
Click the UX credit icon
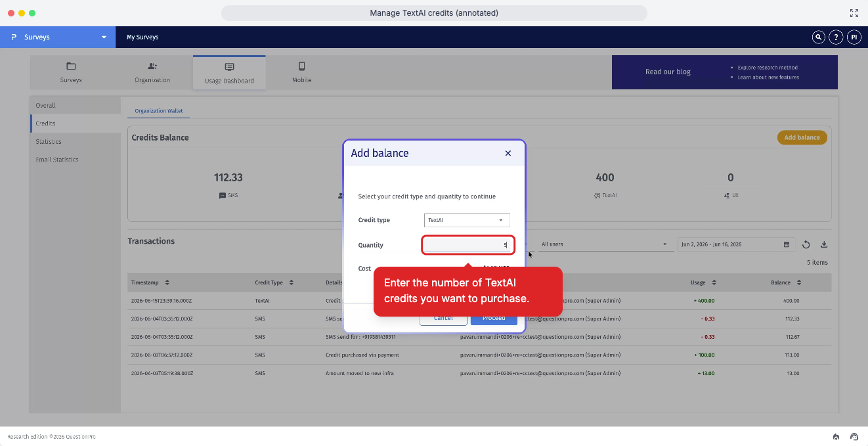[726, 196]
